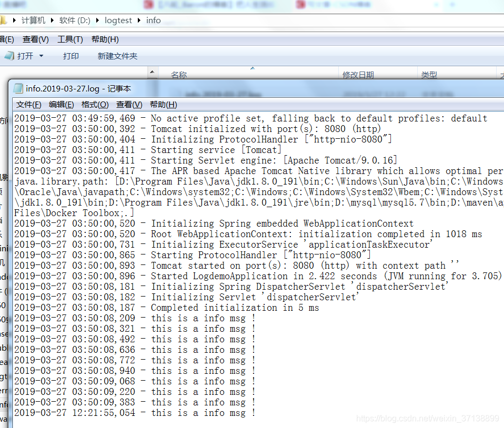
Task: Click info msg line at 03:50:09,068
Action: 135,381
